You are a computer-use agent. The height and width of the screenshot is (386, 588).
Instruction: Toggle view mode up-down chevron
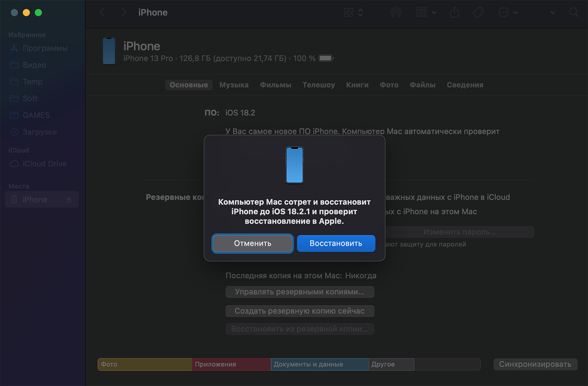[x=361, y=12]
